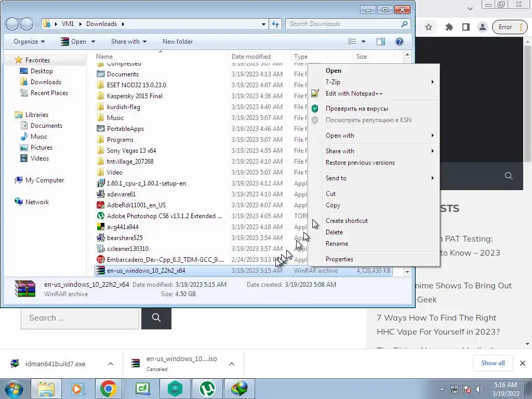Click the 1.60.1_cpu-z setup file icon
This screenshot has width=532, height=399.
pyautogui.click(x=100, y=183)
